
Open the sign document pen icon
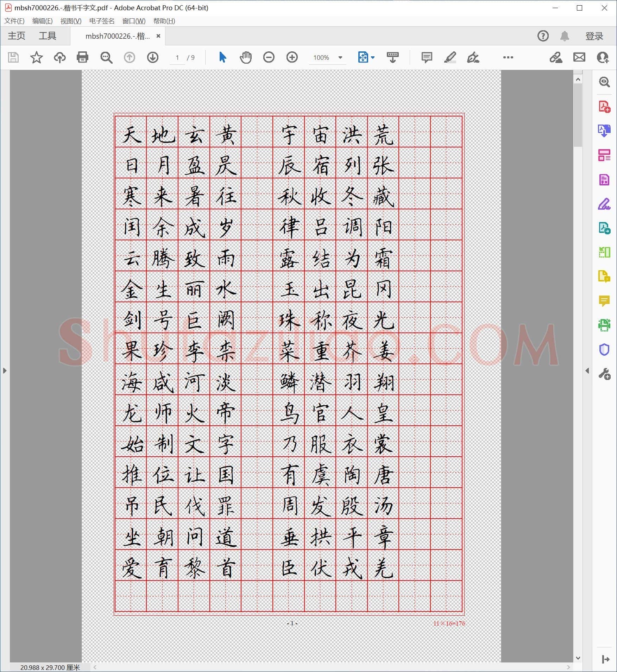[473, 57]
